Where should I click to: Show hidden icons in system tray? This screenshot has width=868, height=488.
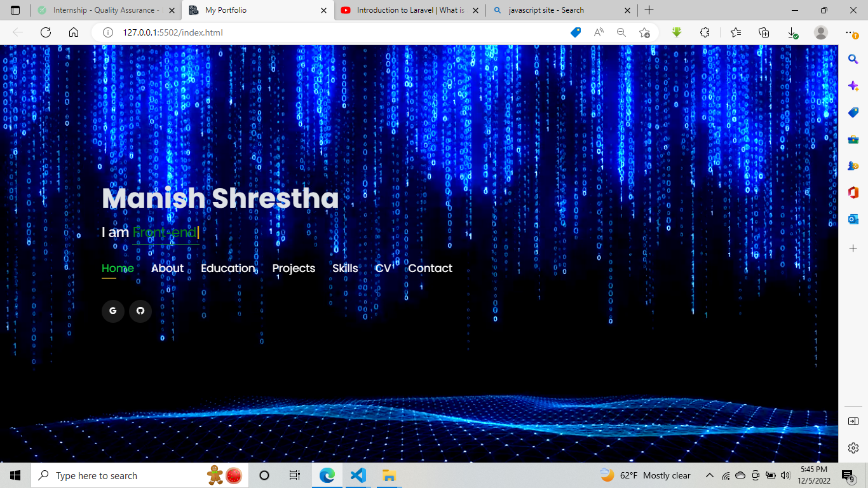click(x=710, y=475)
